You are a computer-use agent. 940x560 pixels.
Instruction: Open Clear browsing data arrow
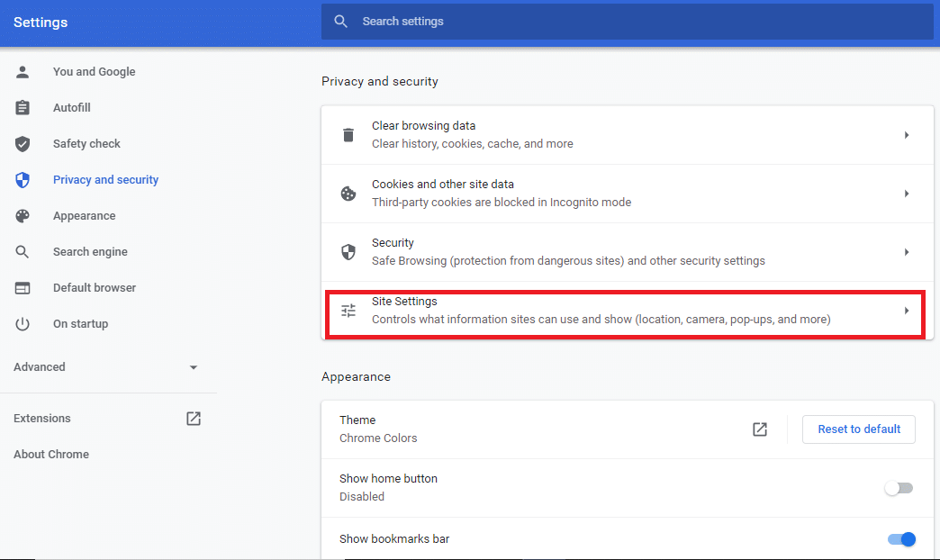[x=907, y=135]
